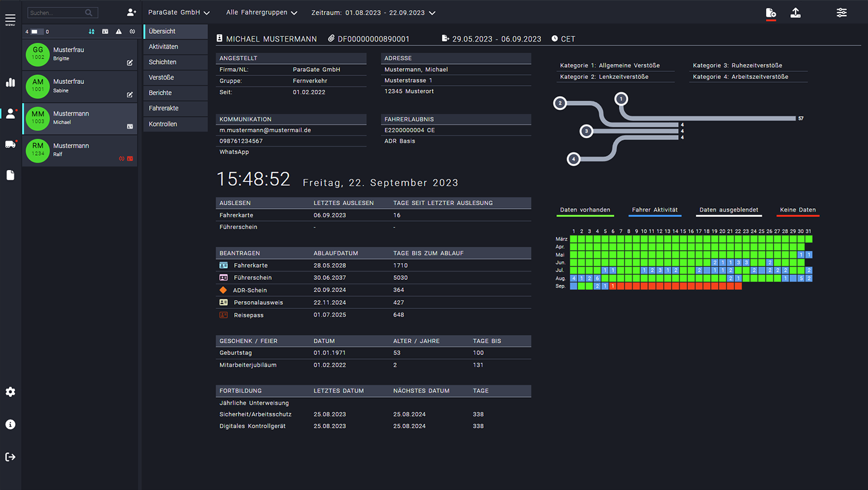The image size is (868, 490).
Task: Click the upload icon in top bar
Action: [x=796, y=13]
